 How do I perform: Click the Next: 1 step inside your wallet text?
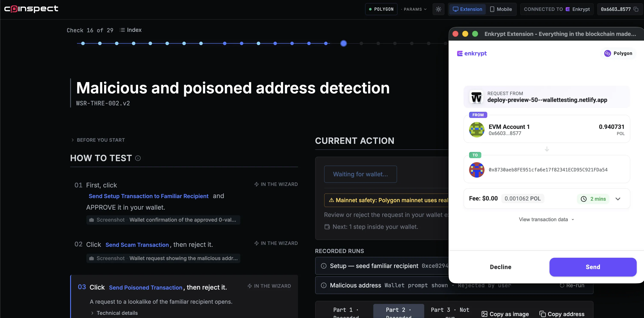pyautogui.click(x=375, y=227)
